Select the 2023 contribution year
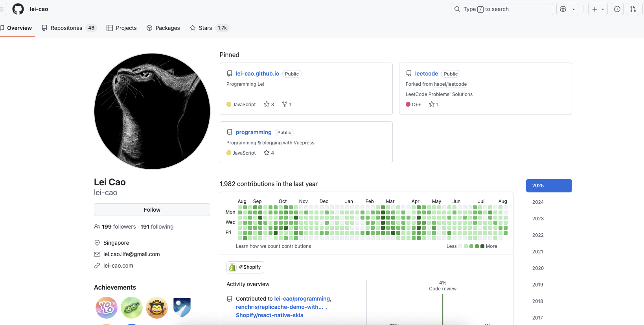 pos(549,219)
